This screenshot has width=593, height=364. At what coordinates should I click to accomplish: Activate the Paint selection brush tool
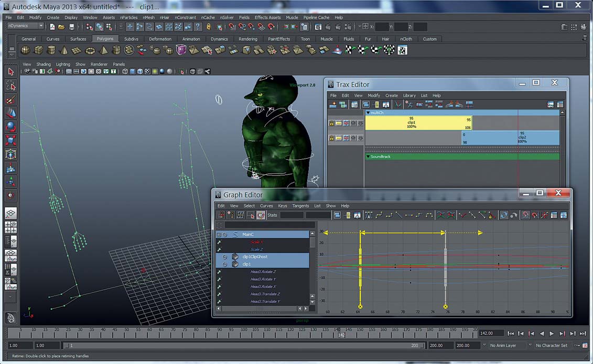click(x=10, y=100)
